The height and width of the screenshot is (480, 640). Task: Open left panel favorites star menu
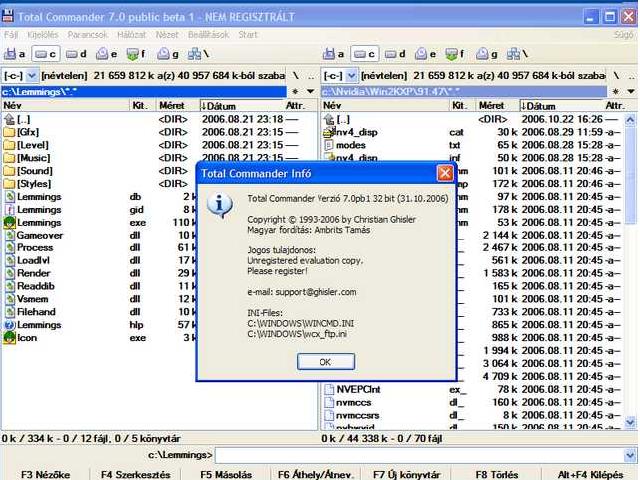295,91
